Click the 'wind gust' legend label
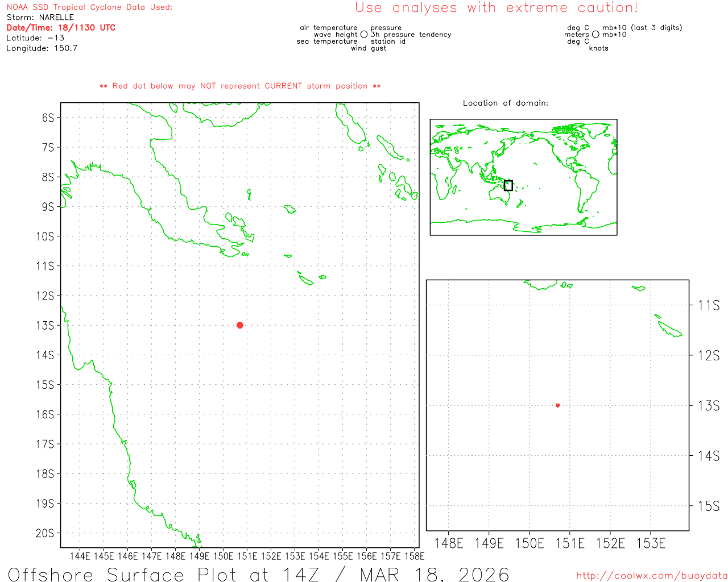The image size is (728, 582). tap(368, 48)
